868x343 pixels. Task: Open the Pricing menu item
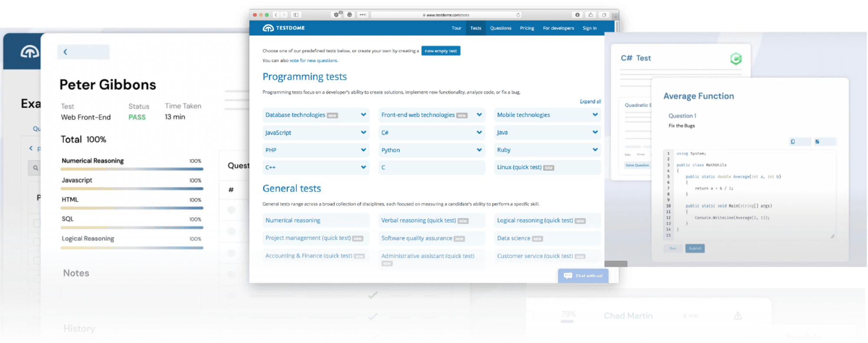click(x=527, y=28)
